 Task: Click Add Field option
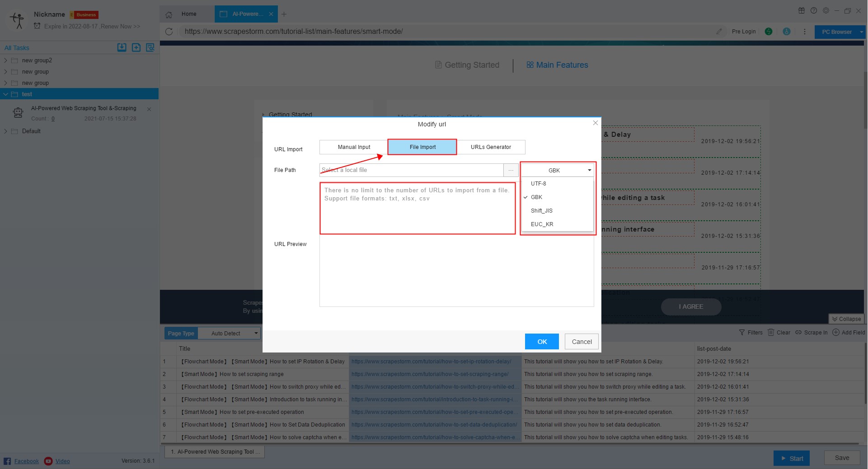849,333
